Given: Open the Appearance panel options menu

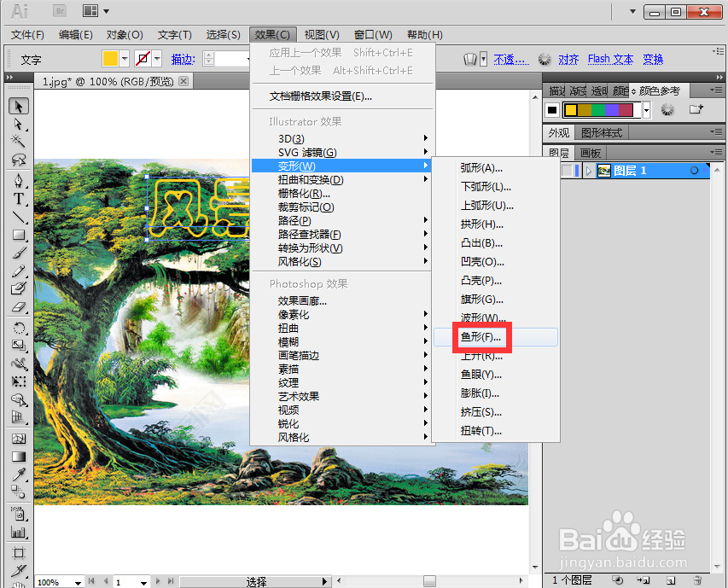Looking at the screenshot, I should coord(716,132).
